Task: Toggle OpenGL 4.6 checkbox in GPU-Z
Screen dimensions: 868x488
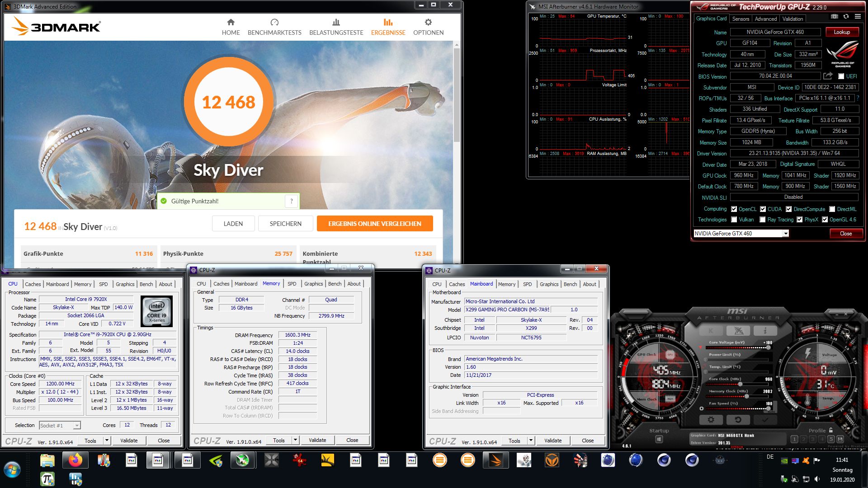Action: [825, 220]
